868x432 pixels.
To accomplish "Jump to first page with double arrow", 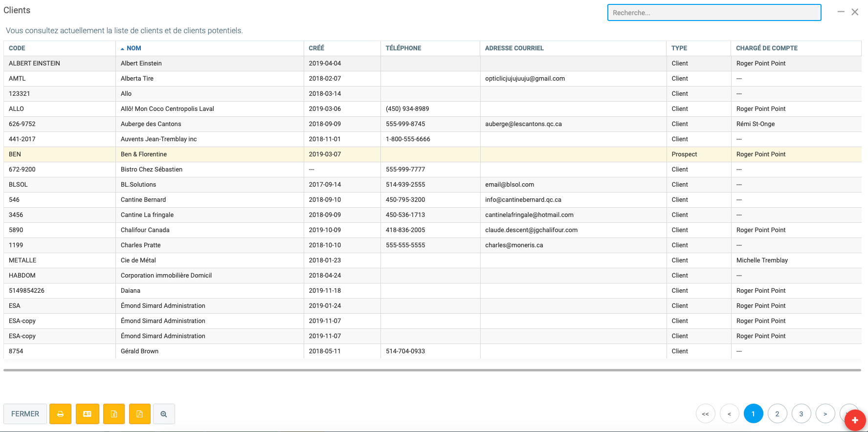I will tap(705, 414).
